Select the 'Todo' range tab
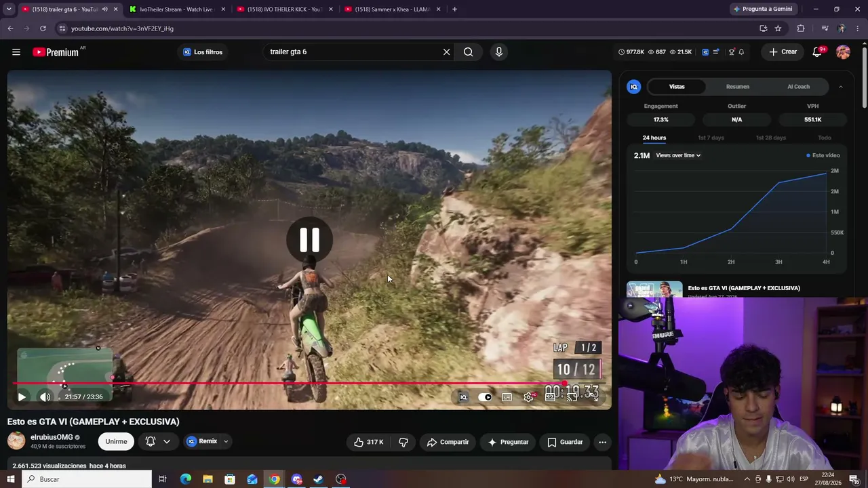868x488 pixels. pos(825,138)
